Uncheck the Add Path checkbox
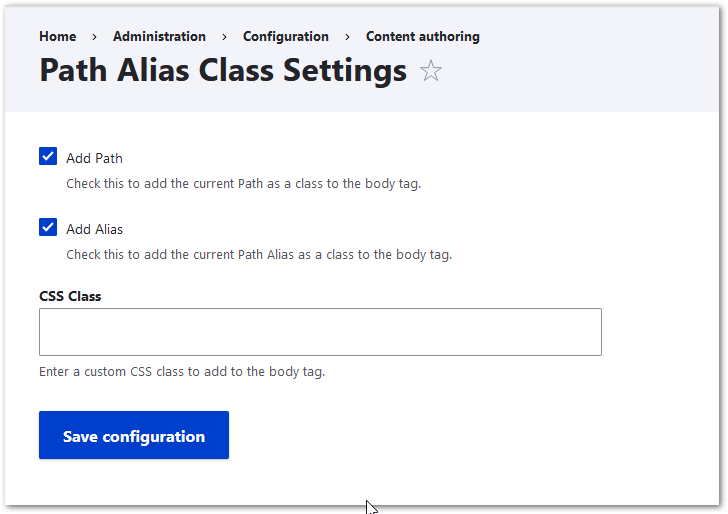This screenshot has width=728, height=514. pos(48,156)
